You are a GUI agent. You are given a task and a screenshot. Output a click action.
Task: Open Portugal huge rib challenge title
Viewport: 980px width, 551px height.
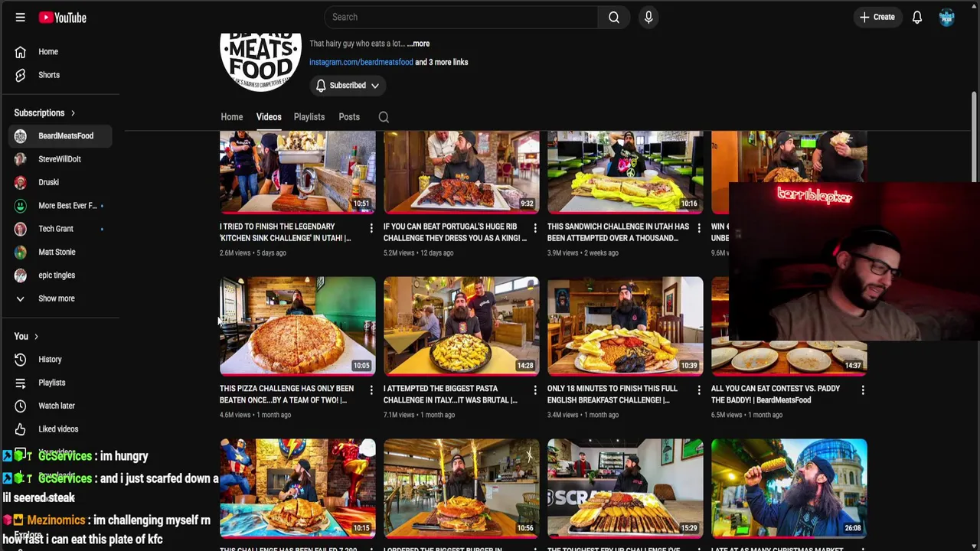tap(456, 232)
